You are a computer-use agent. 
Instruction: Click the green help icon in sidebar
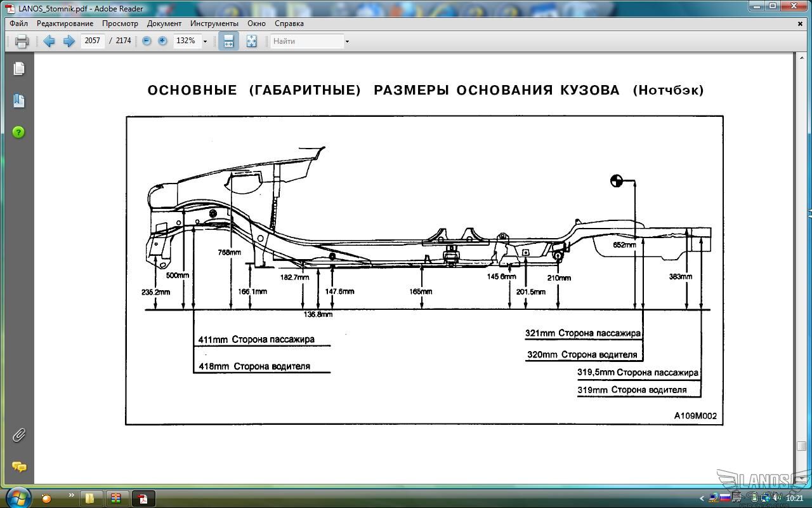click(18, 132)
